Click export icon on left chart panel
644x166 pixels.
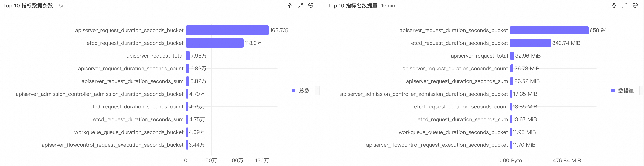coord(289,5)
